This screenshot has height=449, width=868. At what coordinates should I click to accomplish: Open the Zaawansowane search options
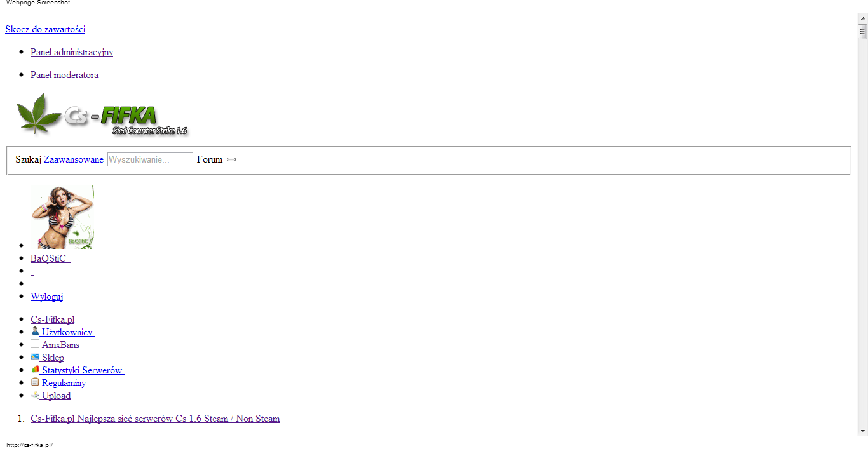[73, 159]
